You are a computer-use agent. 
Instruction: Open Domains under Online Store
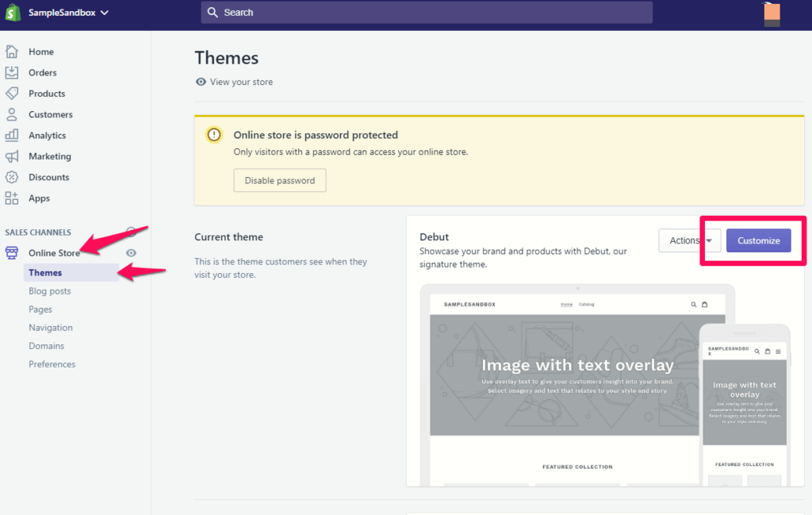pyautogui.click(x=47, y=345)
